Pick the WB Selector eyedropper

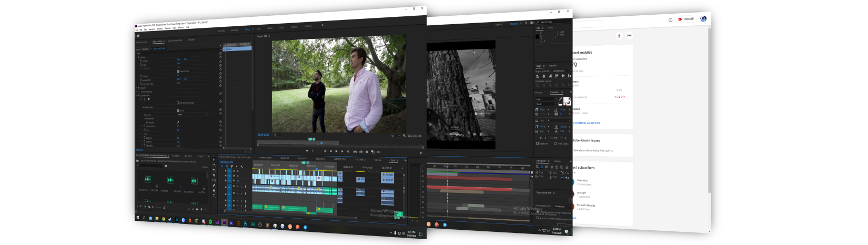[x=178, y=122]
